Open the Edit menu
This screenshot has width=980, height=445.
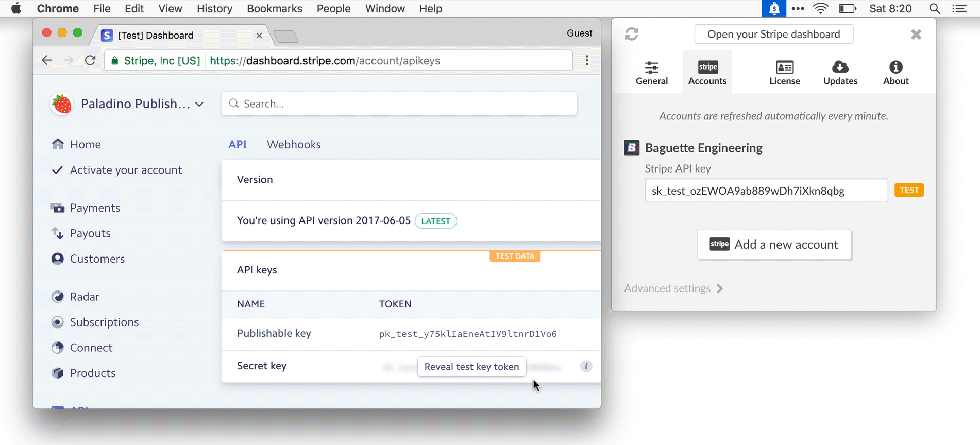pos(134,9)
